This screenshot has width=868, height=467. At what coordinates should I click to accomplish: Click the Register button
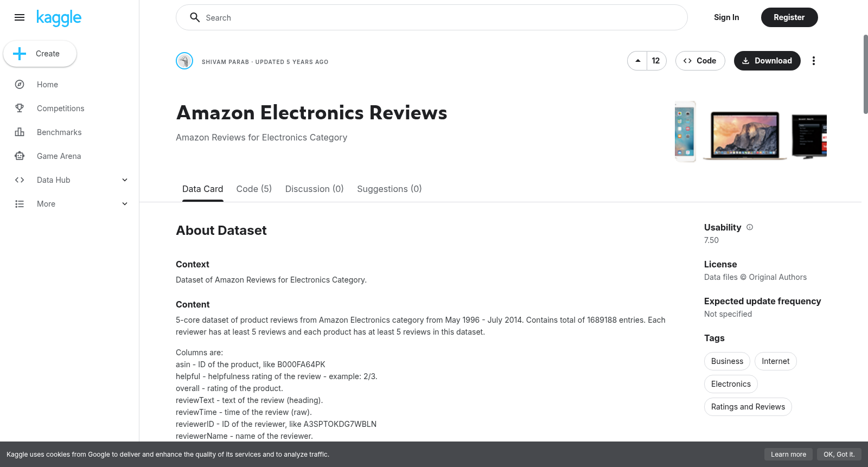pyautogui.click(x=789, y=17)
